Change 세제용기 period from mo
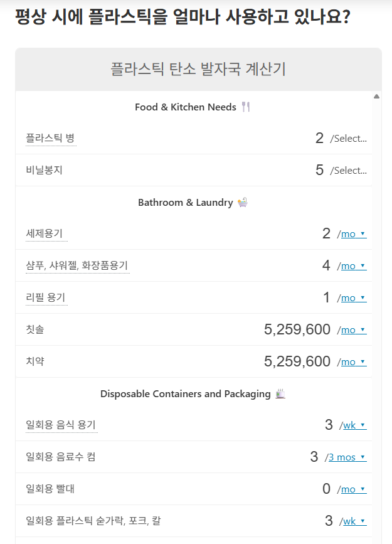Image resolution: width=392 pixels, height=544 pixels. [x=354, y=234]
